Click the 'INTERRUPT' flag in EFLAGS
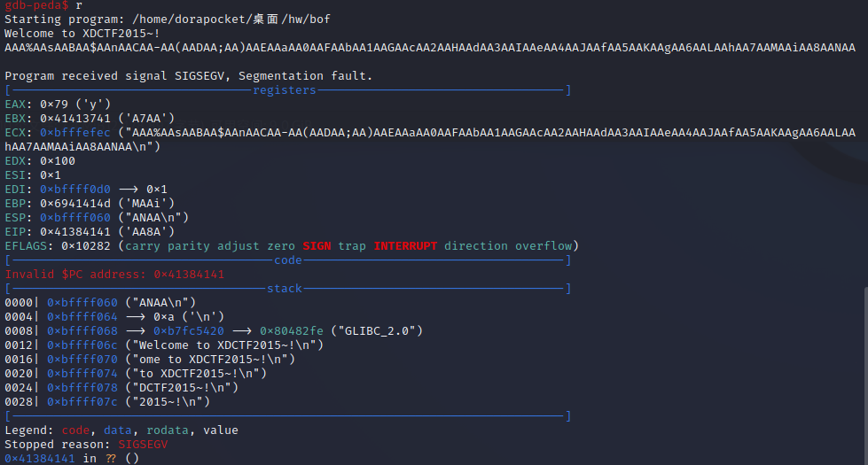868x465 pixels. tap(405, 246)
